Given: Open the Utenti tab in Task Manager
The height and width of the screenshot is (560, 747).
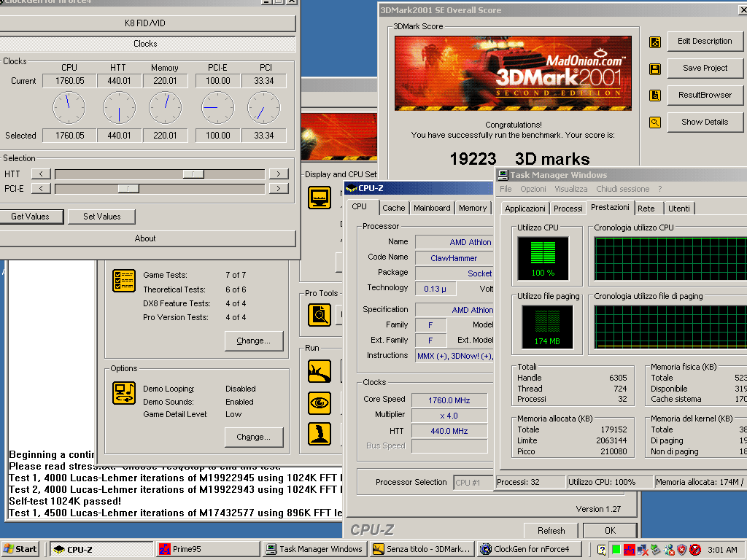Looking at the screenshot, I should (679, 209).
